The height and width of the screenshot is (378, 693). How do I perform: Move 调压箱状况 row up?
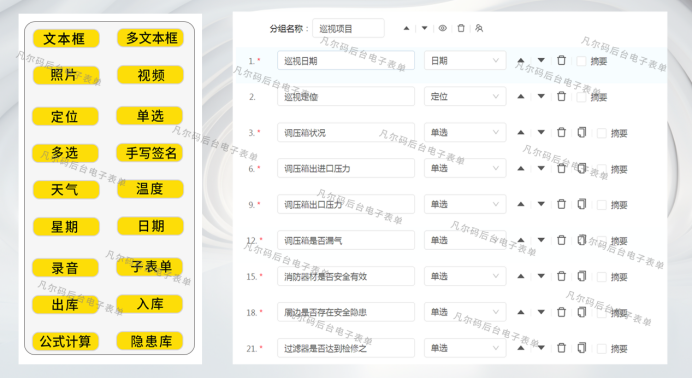coord(521,132)
